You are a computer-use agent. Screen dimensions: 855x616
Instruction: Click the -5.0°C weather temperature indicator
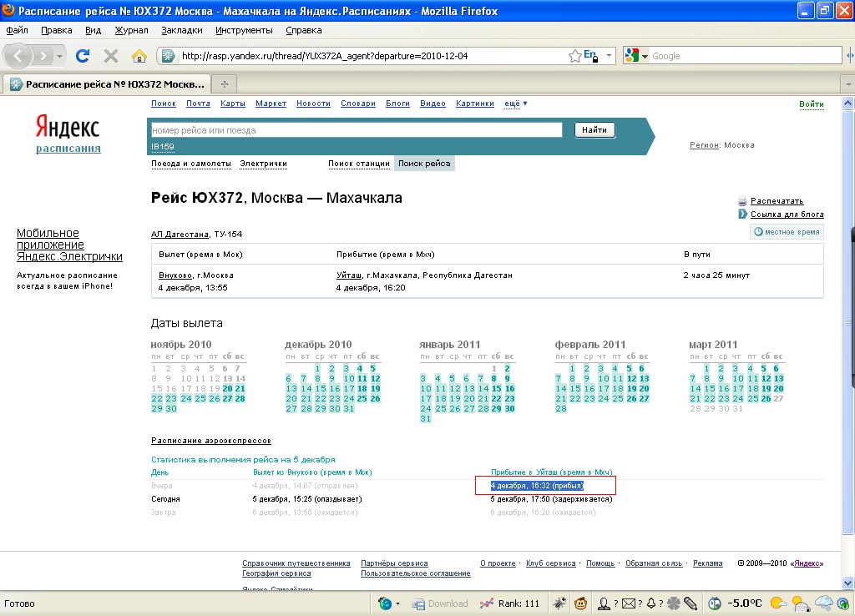pyautogui.click(x=745, y=603)
